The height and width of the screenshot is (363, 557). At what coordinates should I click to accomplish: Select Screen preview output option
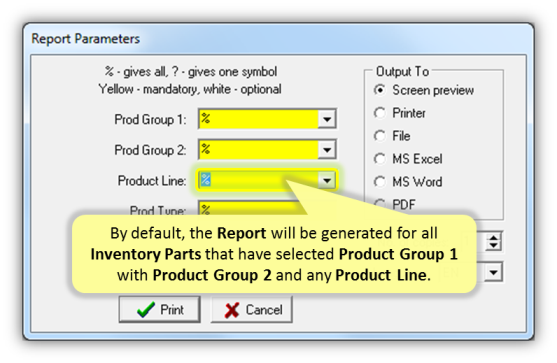[x=380, y=90]
